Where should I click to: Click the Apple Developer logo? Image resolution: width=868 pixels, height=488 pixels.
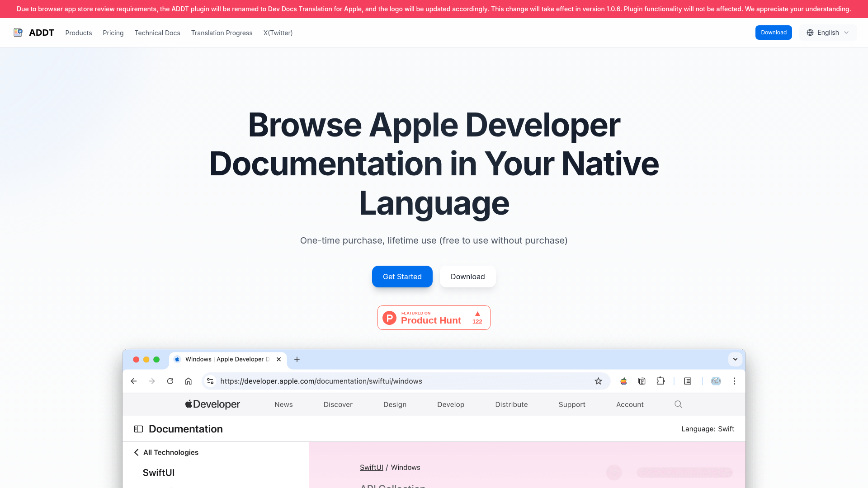coord(212,404)
